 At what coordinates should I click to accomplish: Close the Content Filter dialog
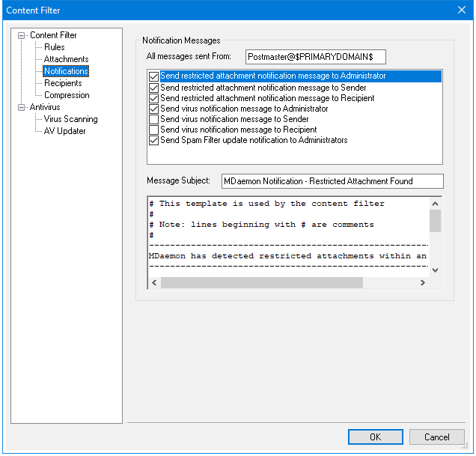460,10
